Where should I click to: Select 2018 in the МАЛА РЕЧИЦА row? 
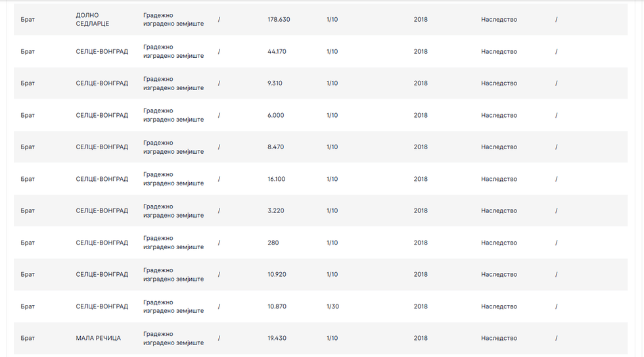point(421,339)
